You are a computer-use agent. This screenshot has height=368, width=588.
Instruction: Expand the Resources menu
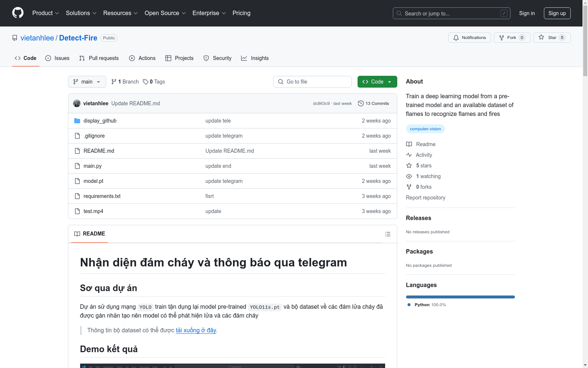(121, 13)
